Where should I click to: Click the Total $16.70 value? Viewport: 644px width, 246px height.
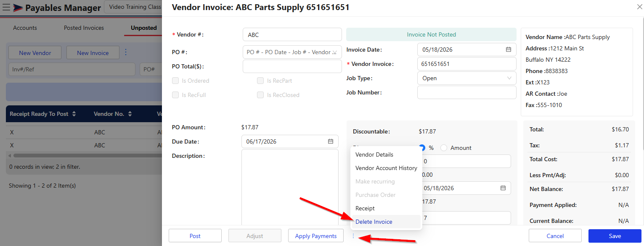[620, 129]
